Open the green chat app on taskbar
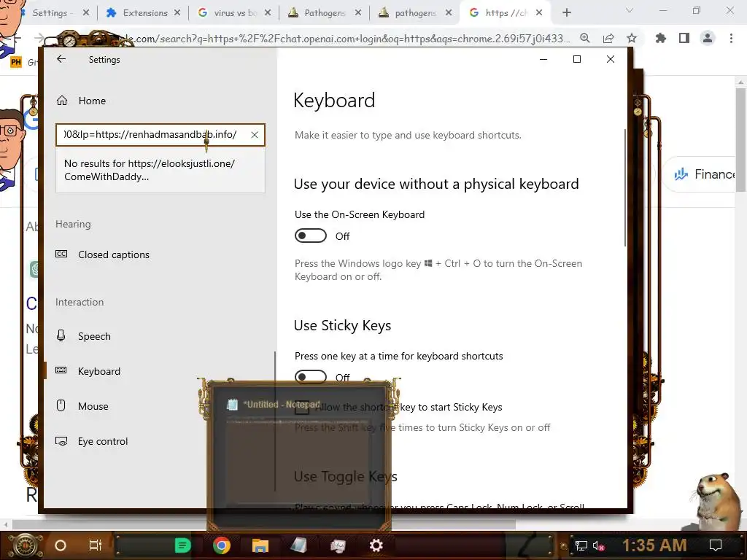 (182, 545)
